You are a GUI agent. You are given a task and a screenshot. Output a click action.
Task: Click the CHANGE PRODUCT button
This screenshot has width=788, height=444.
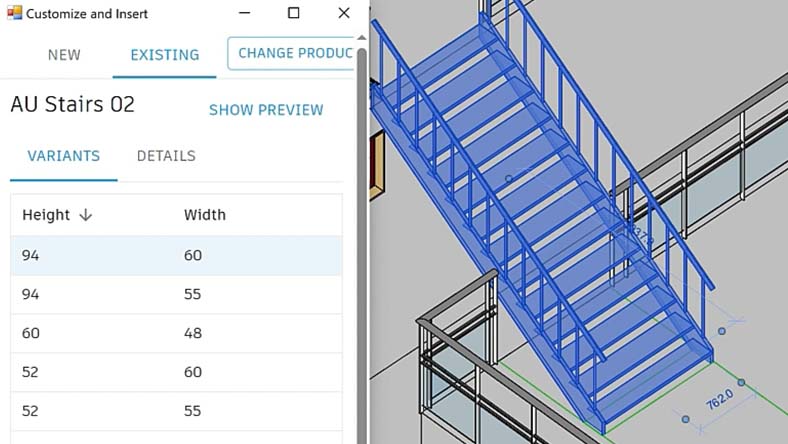click(x=292, y=53)
